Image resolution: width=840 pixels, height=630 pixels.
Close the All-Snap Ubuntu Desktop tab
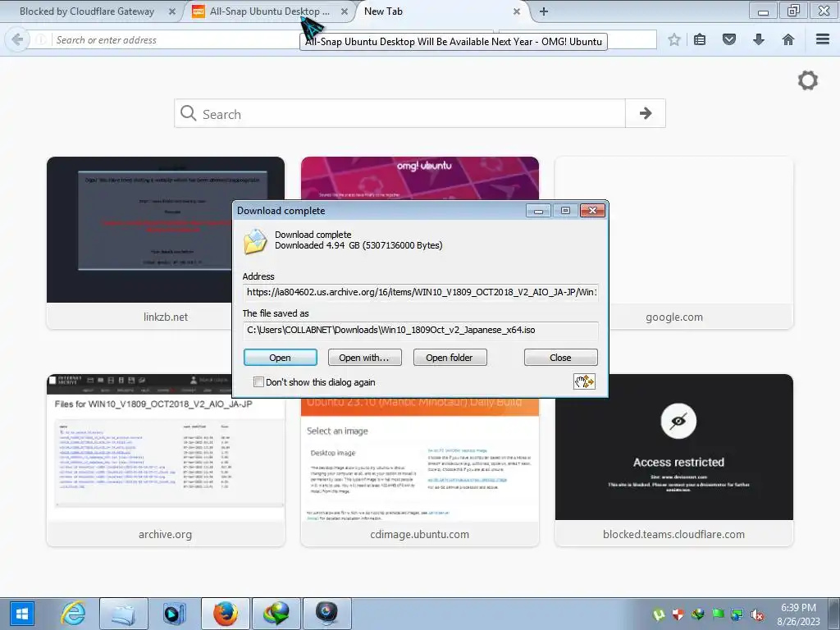pos(345,11)
